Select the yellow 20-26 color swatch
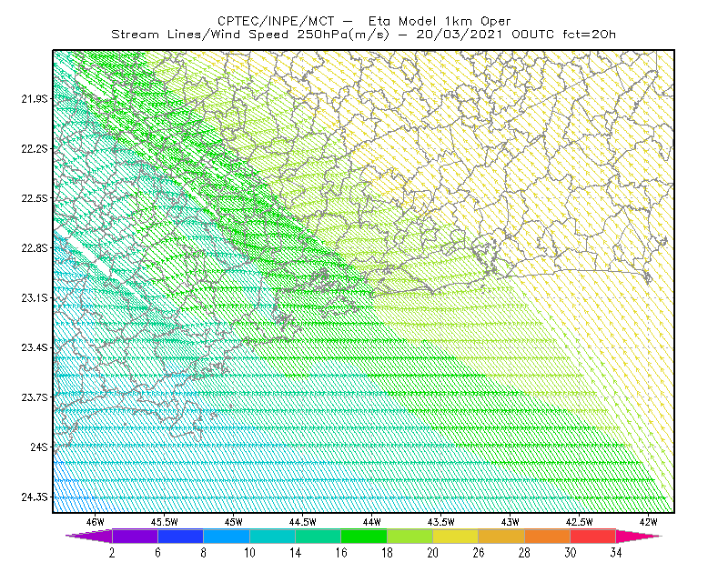This screenshot has width=728, height=562. coord(456,536)
